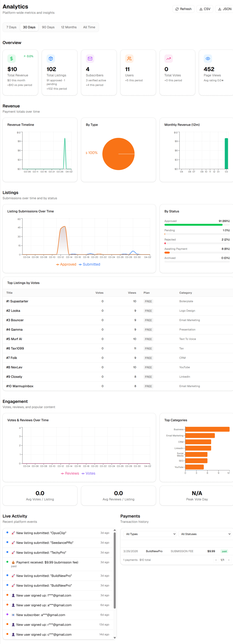Click the rocket icon beside SeedancePRo event

point(13,543)
